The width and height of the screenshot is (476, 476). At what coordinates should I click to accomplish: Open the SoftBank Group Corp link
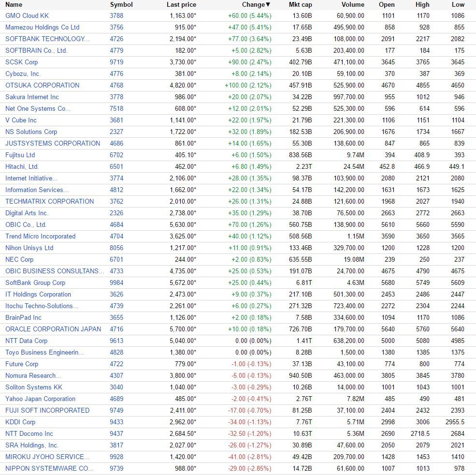[x=35, y=283]
